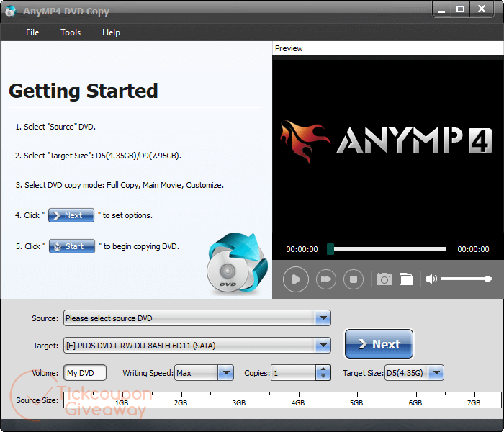Open the File menu
The height and width of the screenshot is (432, 504).
(32, 32)
